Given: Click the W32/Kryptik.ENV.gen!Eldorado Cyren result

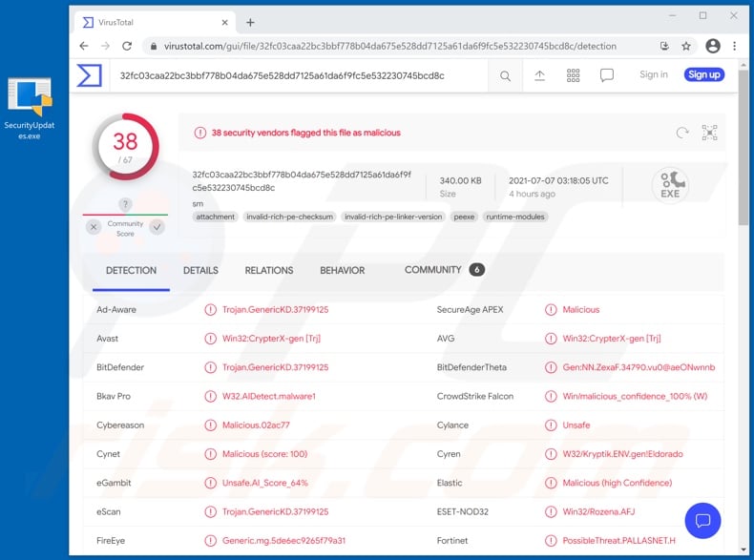Looking at the screenshot, I should pyautogui.click(x=622, y=454).
